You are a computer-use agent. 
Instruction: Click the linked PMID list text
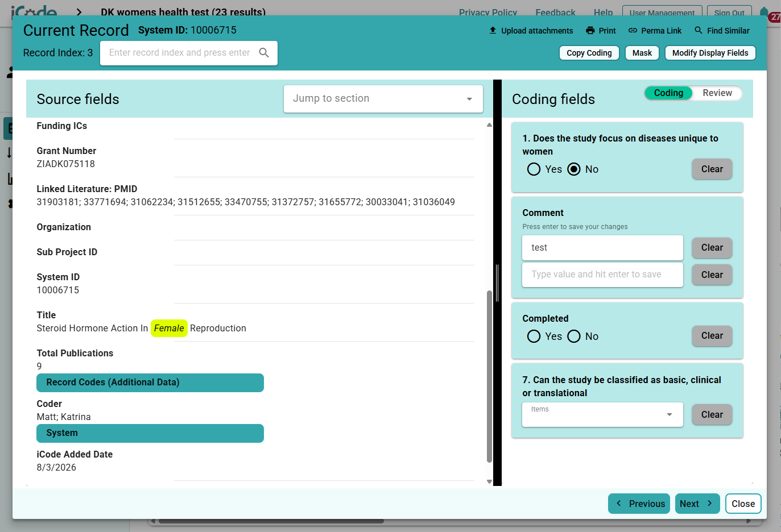point(246,202)
